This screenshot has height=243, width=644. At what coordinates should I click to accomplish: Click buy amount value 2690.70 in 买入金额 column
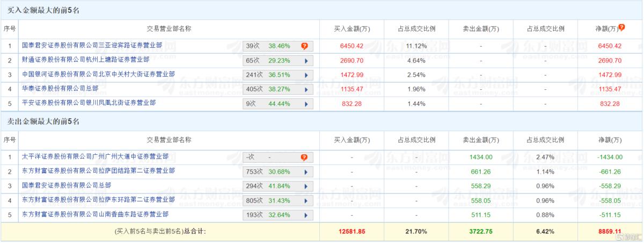click(x=352, y=61)
